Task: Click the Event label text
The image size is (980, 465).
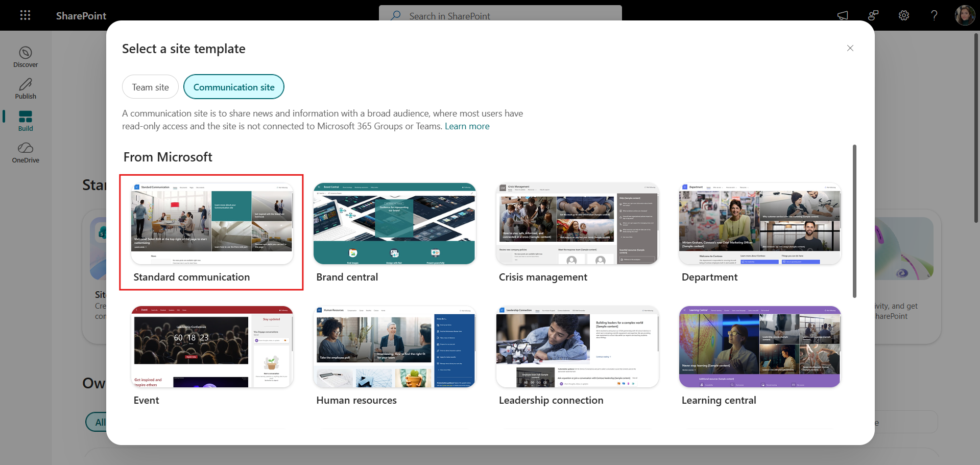Action: click(146, 400)
